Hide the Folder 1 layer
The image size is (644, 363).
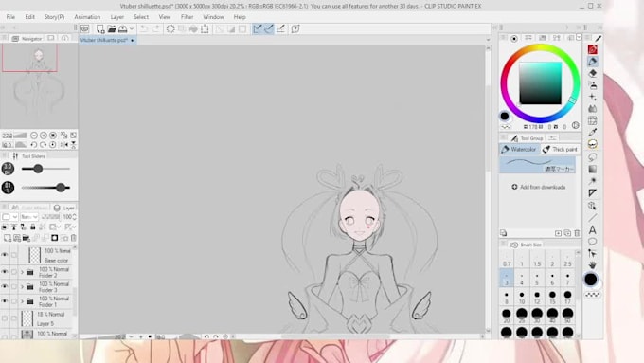[x=5, y=301]
